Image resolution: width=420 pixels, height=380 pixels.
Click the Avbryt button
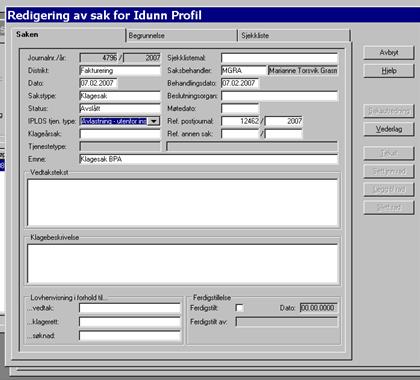click(x=389, y=53)
